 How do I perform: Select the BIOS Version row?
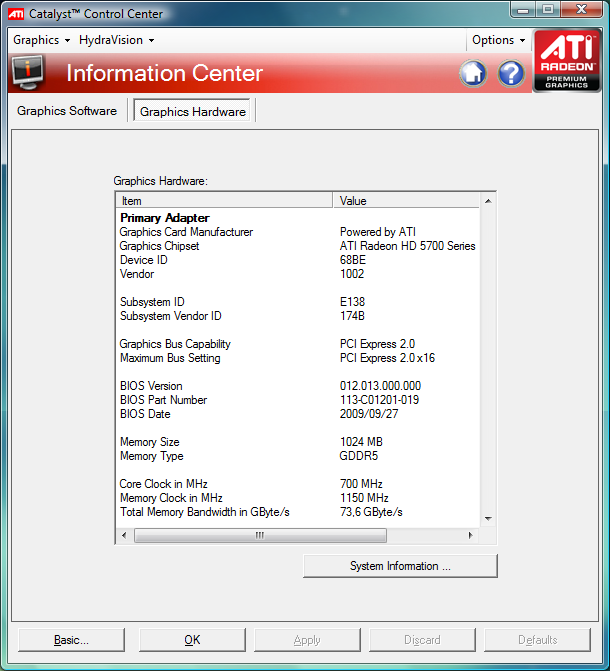(x=298, y=386)
